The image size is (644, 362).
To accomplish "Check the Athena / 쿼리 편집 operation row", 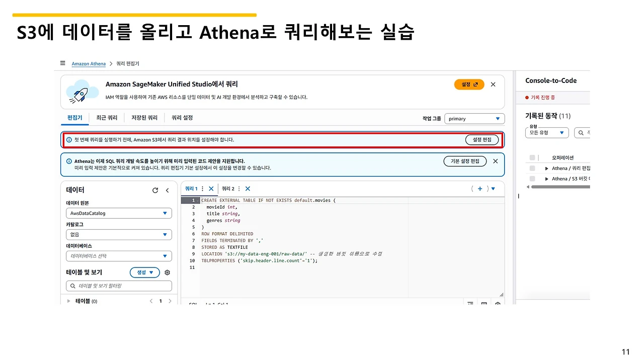I will click(532, 168).
